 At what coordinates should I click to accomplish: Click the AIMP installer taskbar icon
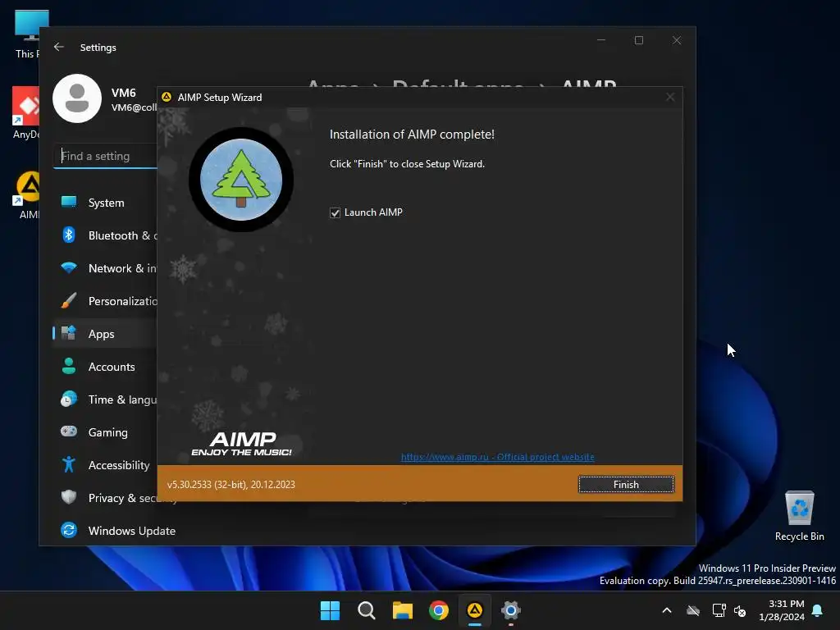pos(475,610)
